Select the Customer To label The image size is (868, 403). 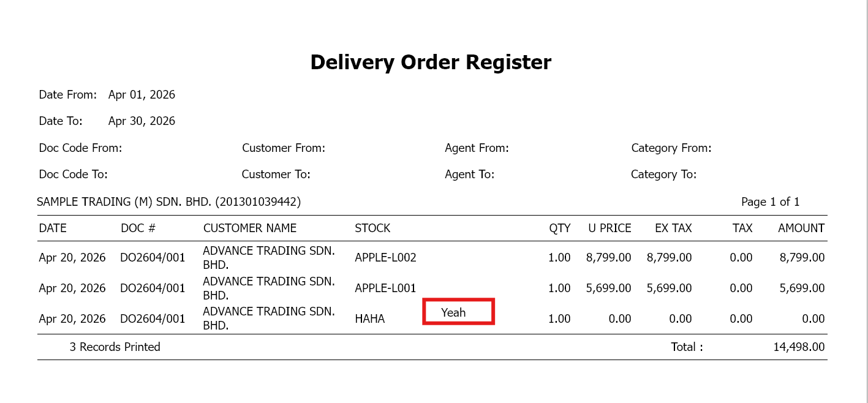[276, 175]
